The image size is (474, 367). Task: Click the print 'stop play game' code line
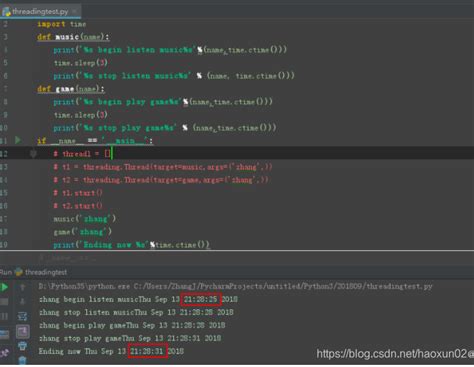[165, 128]
